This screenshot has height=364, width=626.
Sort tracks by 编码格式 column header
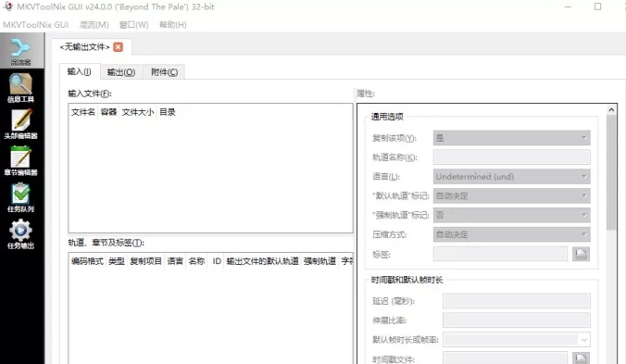[x=87, y=261]
